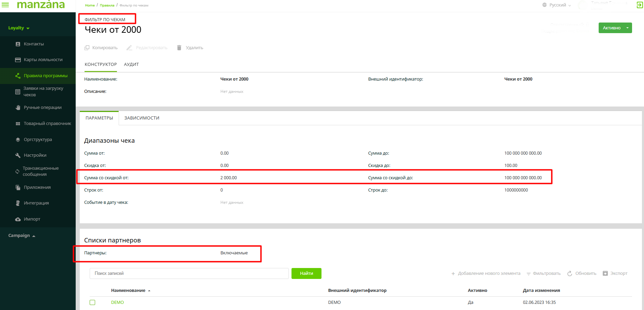Expand the Campaign sidebar section
Screen dimensions: 644x310
coord(22,236)
